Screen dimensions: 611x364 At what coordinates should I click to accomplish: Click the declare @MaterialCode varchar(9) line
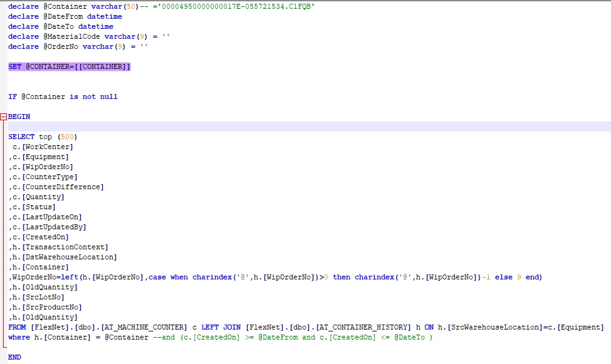[x=89, y=36]
